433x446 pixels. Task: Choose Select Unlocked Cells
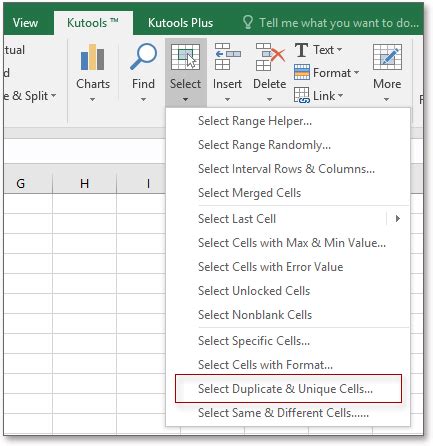point(288,291)
